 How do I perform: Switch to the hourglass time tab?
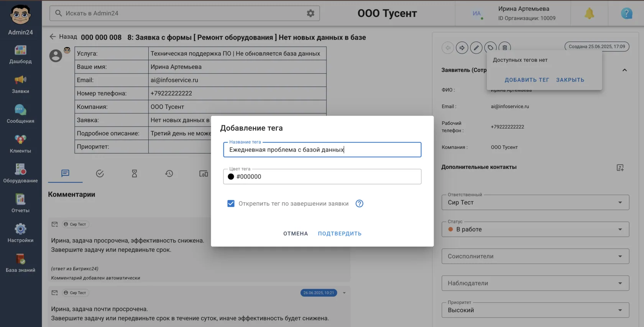click(134, 173)
